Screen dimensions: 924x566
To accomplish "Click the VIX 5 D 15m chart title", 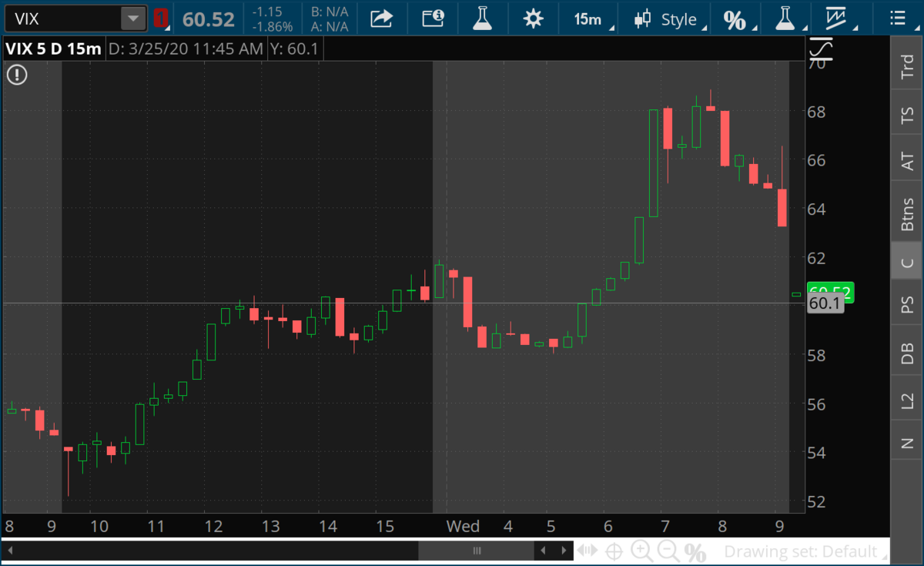I will click(53, 49).
